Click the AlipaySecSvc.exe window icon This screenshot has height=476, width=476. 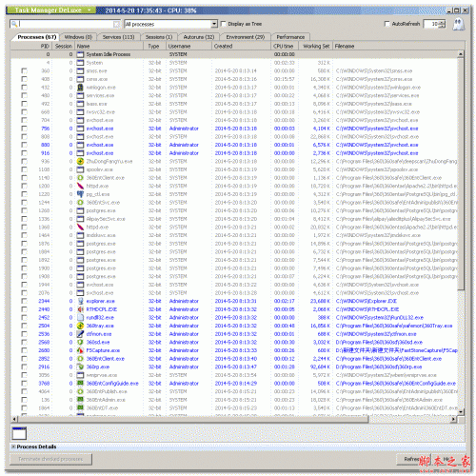pos(81,219)
